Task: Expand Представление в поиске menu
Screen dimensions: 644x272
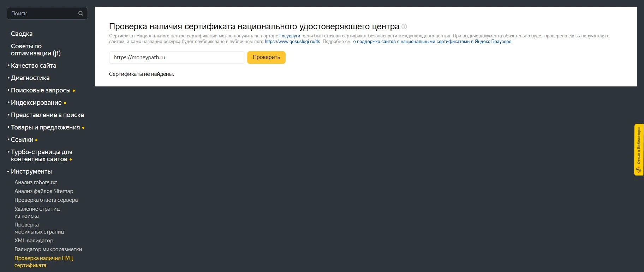Action: [47, 115]
